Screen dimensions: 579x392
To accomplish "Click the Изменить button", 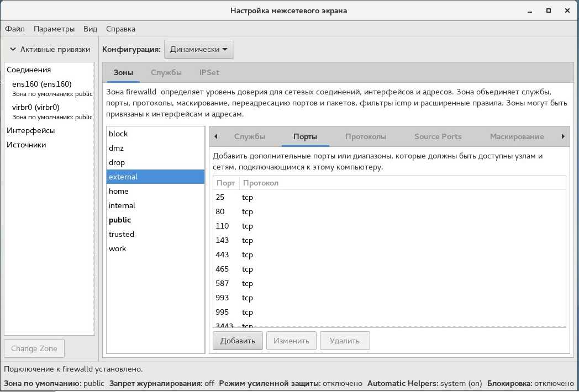I will [291, 341].
